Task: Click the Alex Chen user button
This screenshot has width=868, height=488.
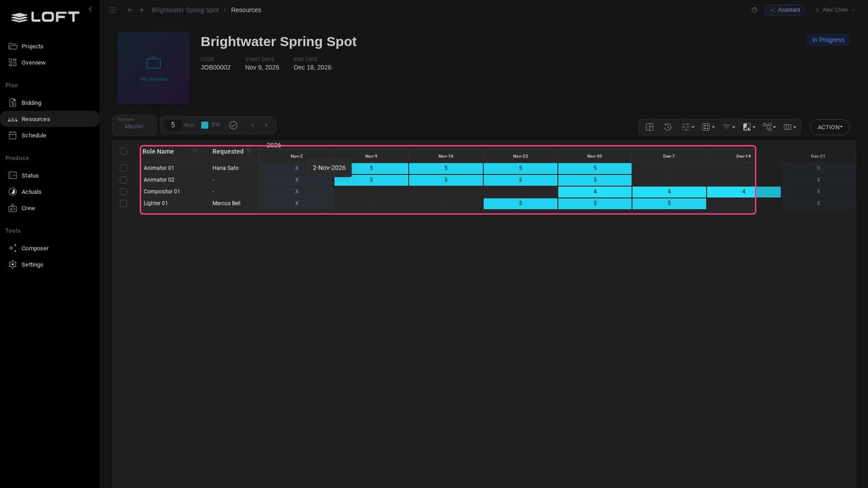Action: (x=831, y=10)
